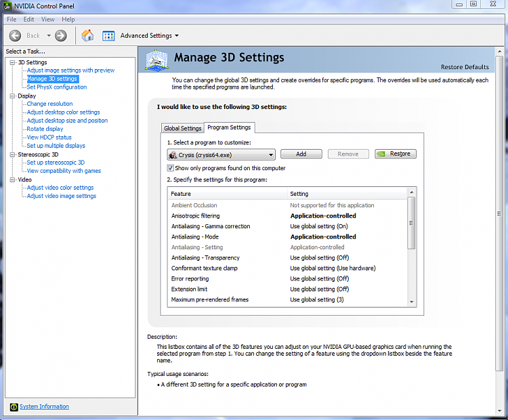Click the Restore button with NVIDIA logo
Screen dimensions: 508x420
click(x=396, y=154)
